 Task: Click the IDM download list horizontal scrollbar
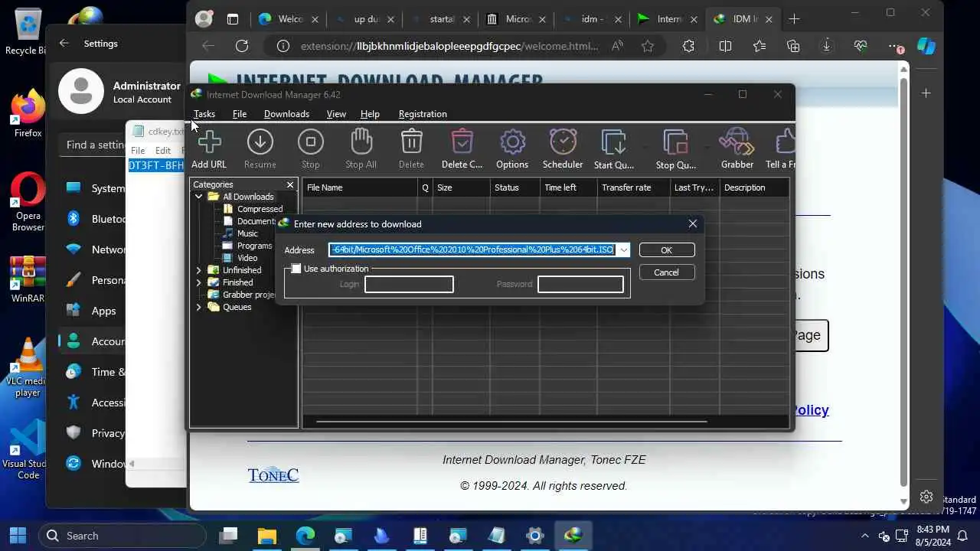click(x=511, y=421)
